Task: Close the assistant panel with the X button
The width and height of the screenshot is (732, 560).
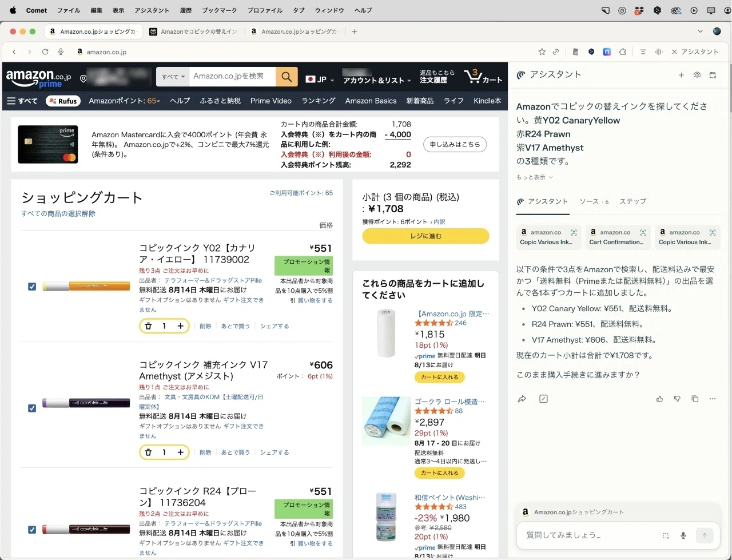Action: coord(674,51)
